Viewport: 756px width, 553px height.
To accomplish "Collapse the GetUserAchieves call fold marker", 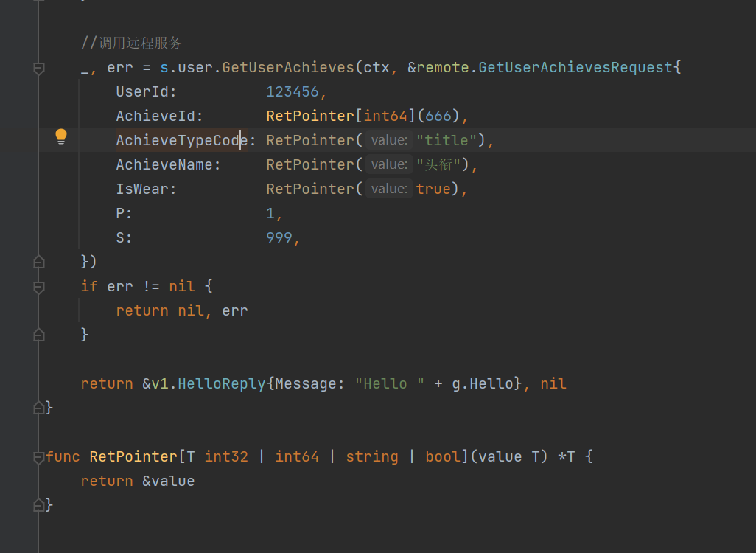I will coord(39,68).
